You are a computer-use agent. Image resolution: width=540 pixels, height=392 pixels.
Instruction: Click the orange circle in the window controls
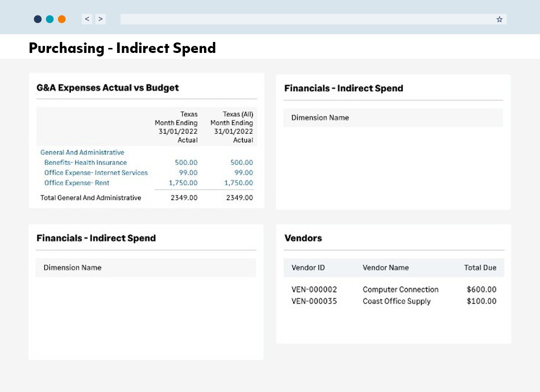tap(62, 18)
